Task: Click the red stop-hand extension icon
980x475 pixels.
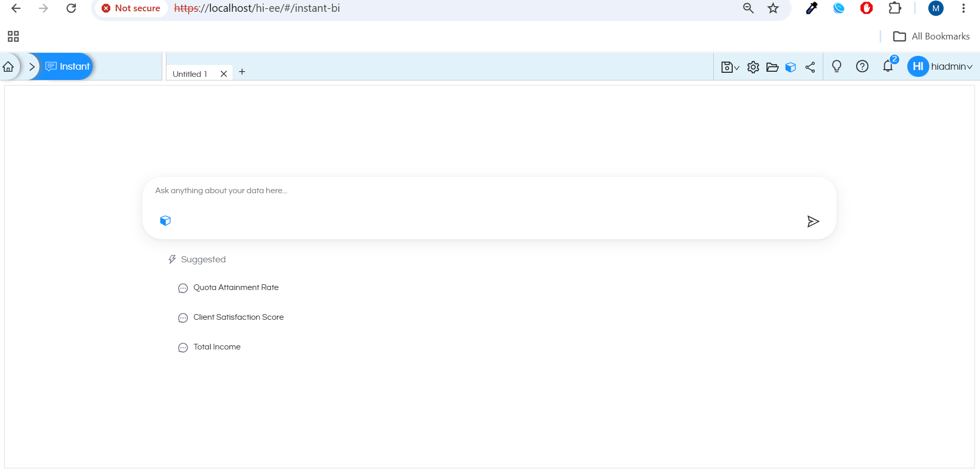Action: point(866,8)
